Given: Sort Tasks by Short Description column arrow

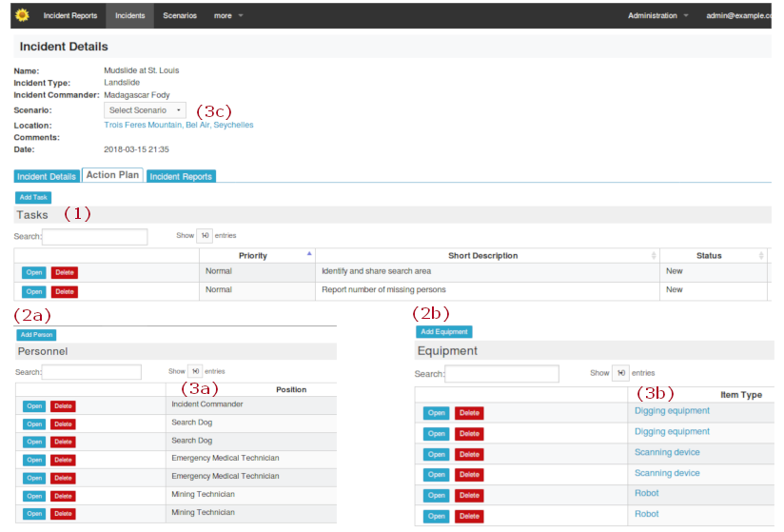Looking at the screenshot, I should (x=653, y=255).
